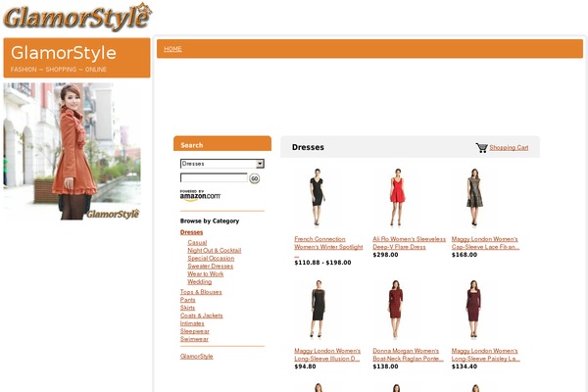Click the orange GlamorStyle title banner
The width and height of the screenshot is (588, 392).
[76, 58]
